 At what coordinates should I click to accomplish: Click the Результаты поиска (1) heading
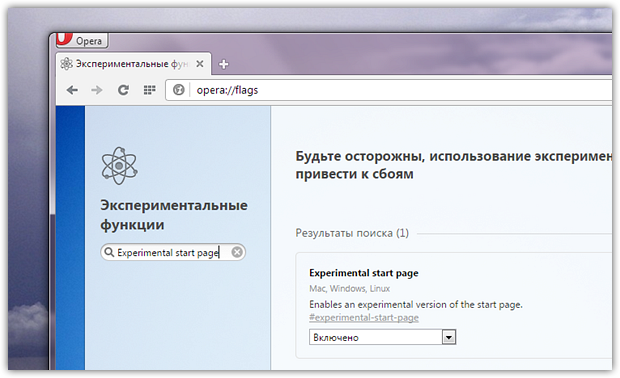(x=352, y=233)
